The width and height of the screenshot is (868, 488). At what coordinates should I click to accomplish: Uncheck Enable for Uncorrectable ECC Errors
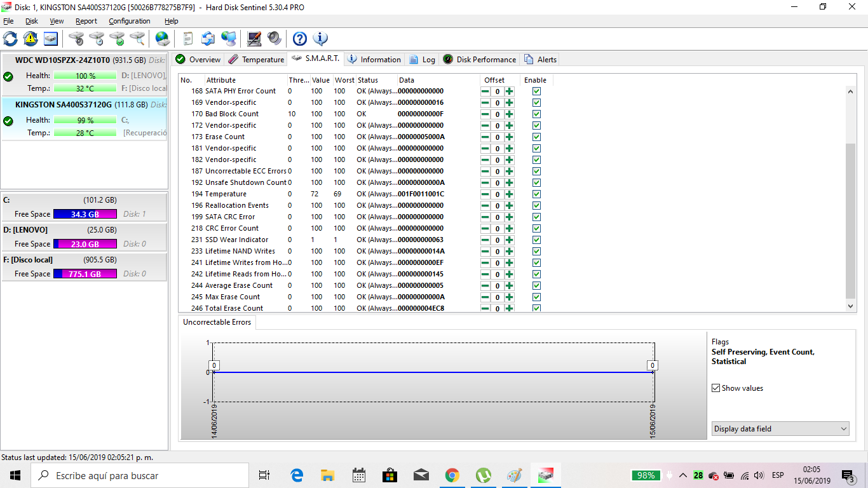536,171
